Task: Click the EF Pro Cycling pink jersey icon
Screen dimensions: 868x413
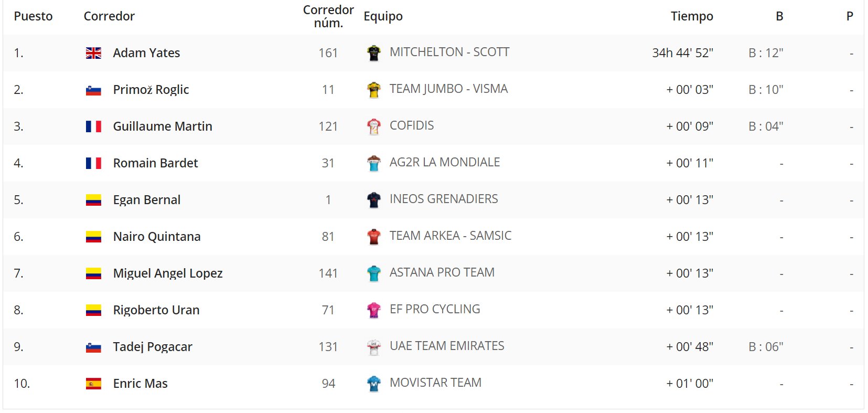Action: click(373, 310)
